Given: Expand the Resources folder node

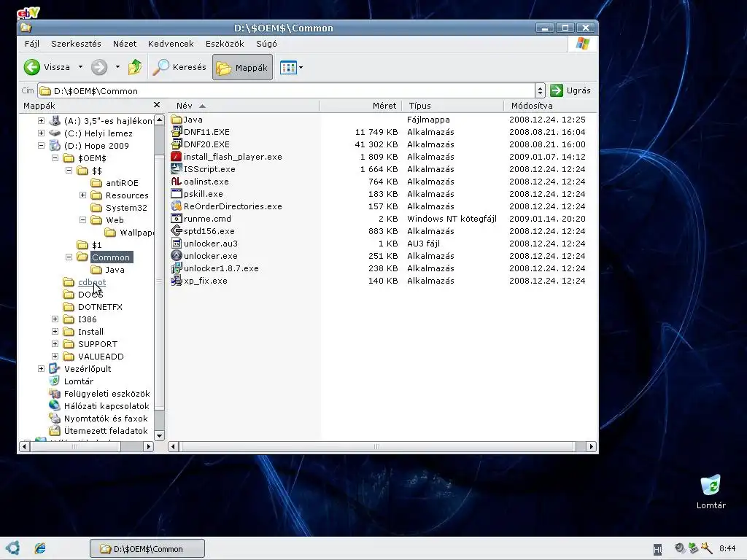Looking at the screenshot, I should [82, 195].
